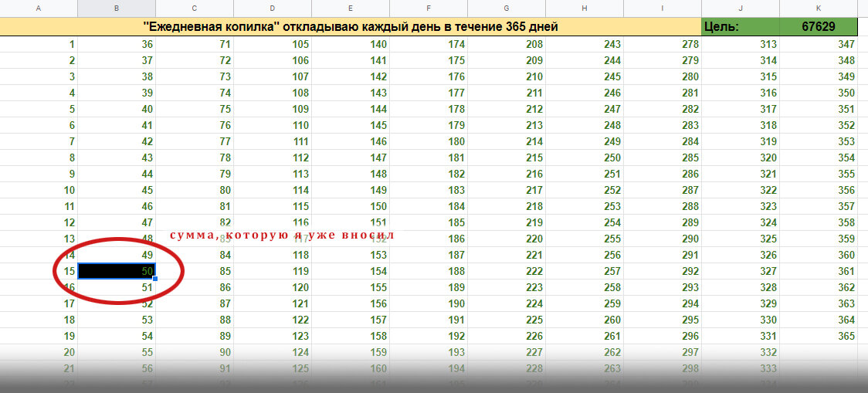
Task: Click the cell containing 243
Action: (585, 44)
